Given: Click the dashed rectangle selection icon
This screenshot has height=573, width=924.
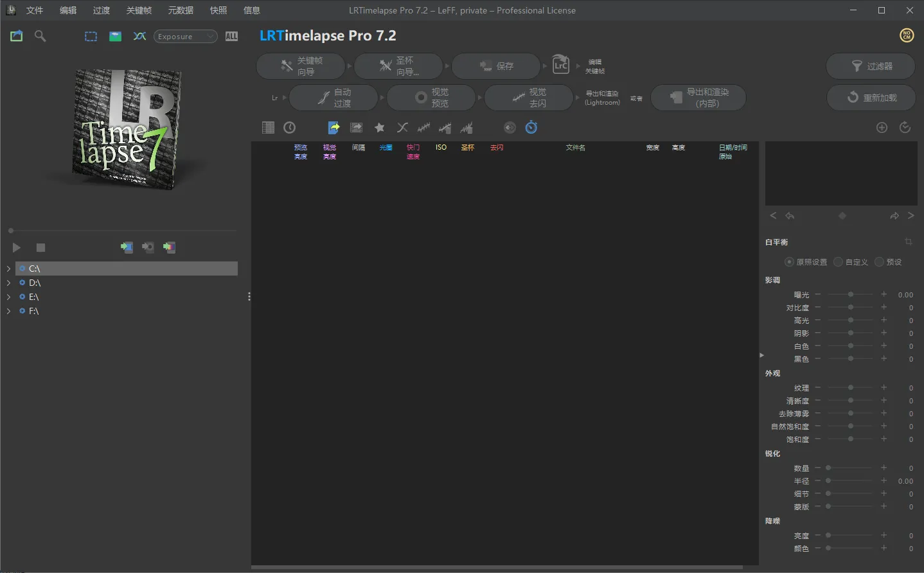Looking at the screenshot, I should (x=91, y=37).
